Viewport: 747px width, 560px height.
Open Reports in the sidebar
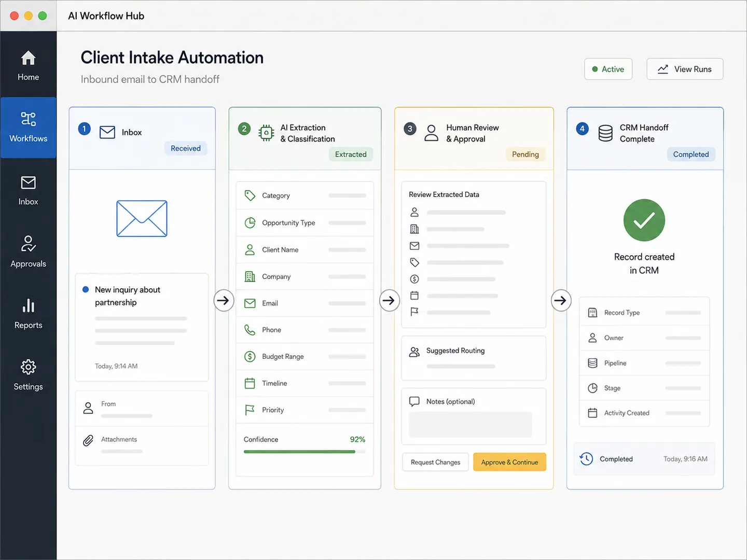[x=28, y=314]
